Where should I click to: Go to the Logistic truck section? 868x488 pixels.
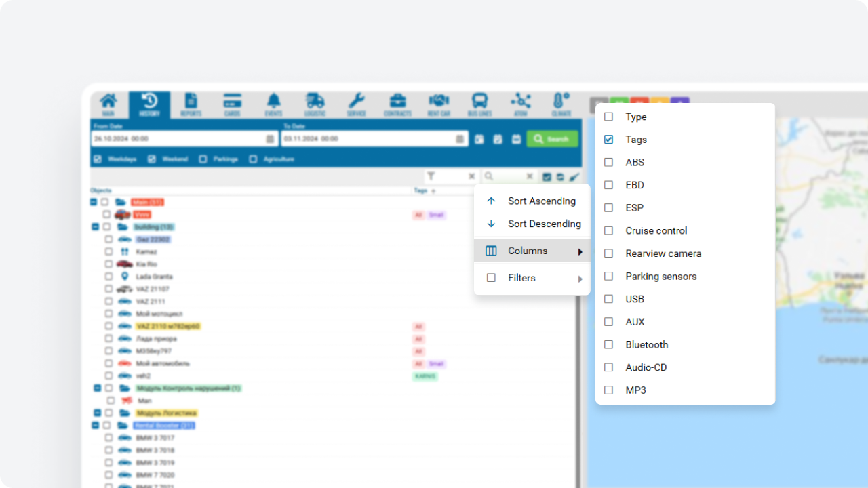click(x=315, y=104)
